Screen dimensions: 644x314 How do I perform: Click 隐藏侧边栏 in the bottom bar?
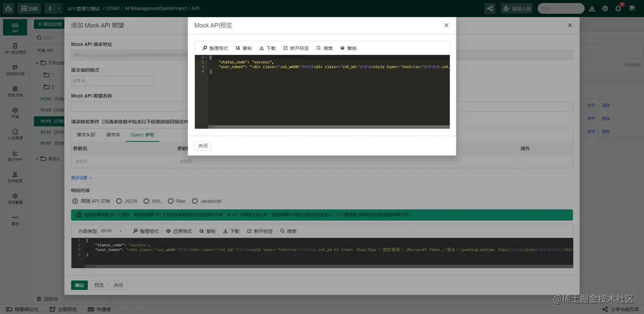click(x=22, y=309)
